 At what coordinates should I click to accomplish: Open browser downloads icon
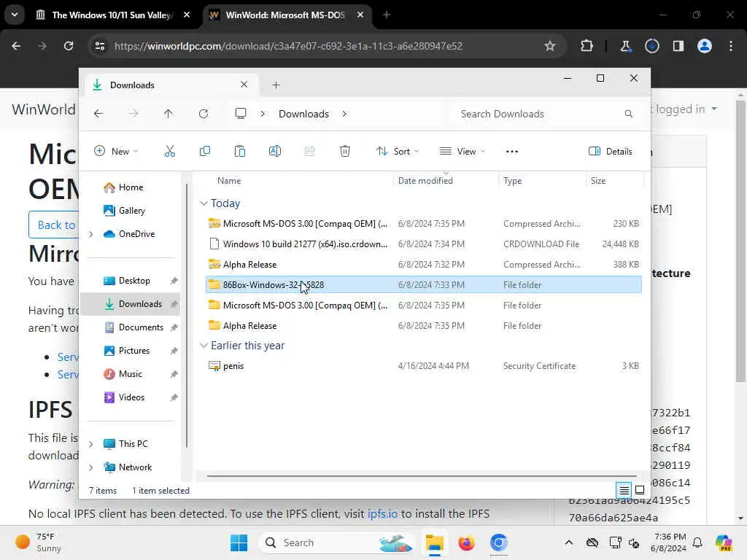(651, 46)
